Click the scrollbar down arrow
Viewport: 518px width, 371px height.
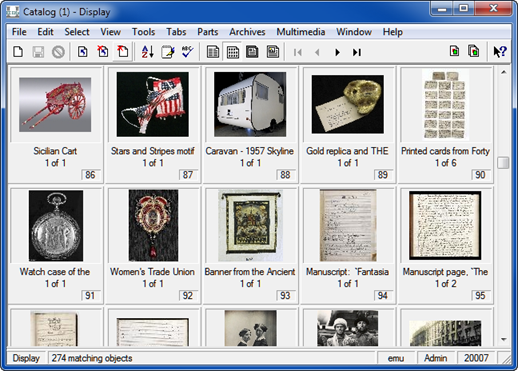[504, 339]
